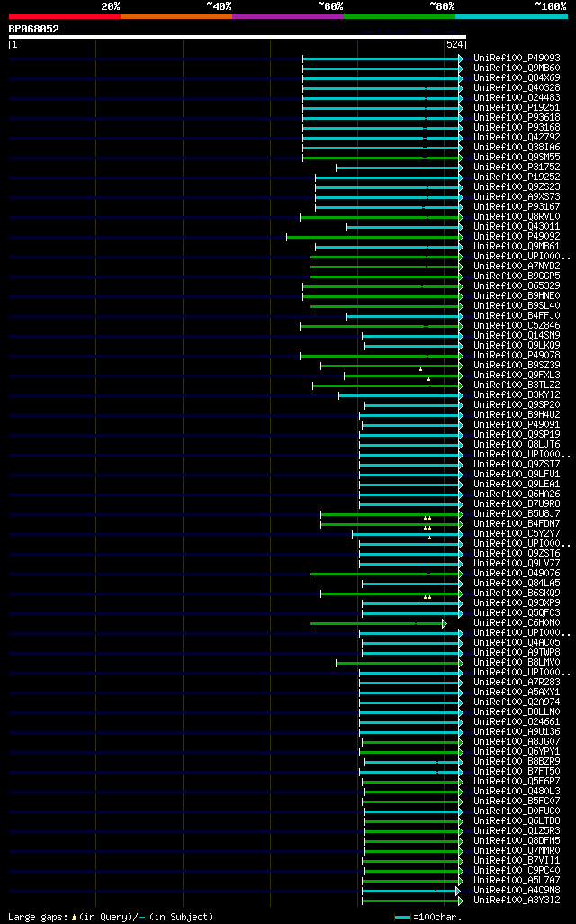Select the UniRef100_Q6LTD8 label
Screen dimensions: 576x924
coord(517,820)
